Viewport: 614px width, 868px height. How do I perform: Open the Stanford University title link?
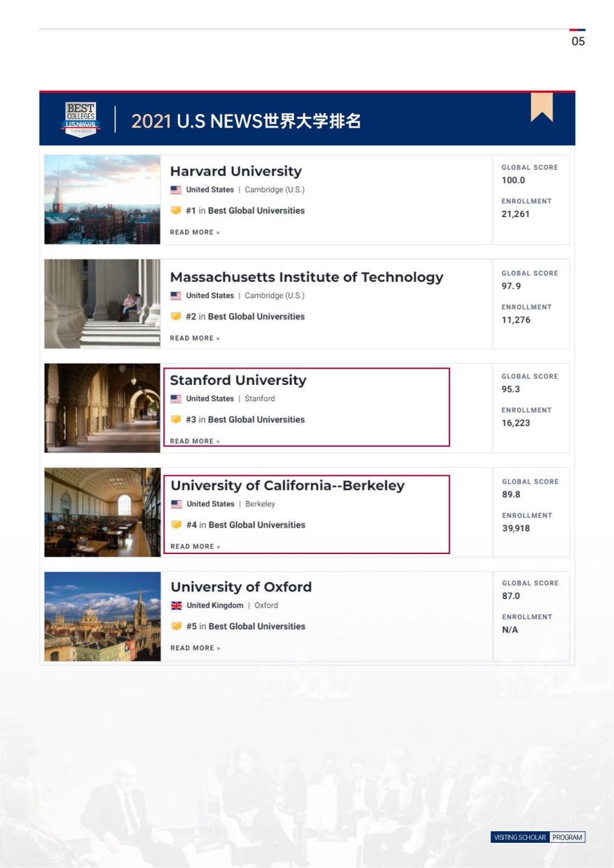[238, 380]
